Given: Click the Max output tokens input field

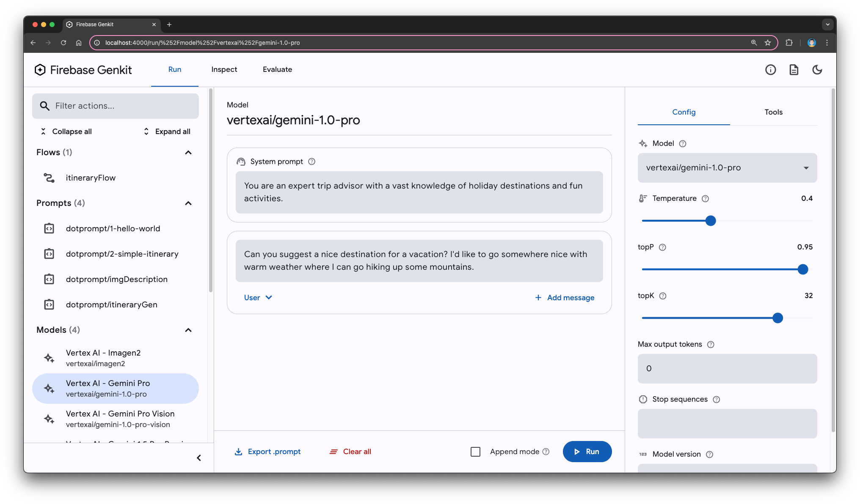Looking at the screenshot, I should coord(727,368).
